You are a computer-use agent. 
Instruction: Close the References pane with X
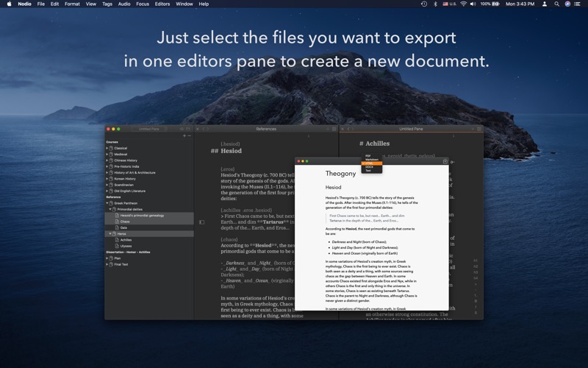(x=198, y=129)
